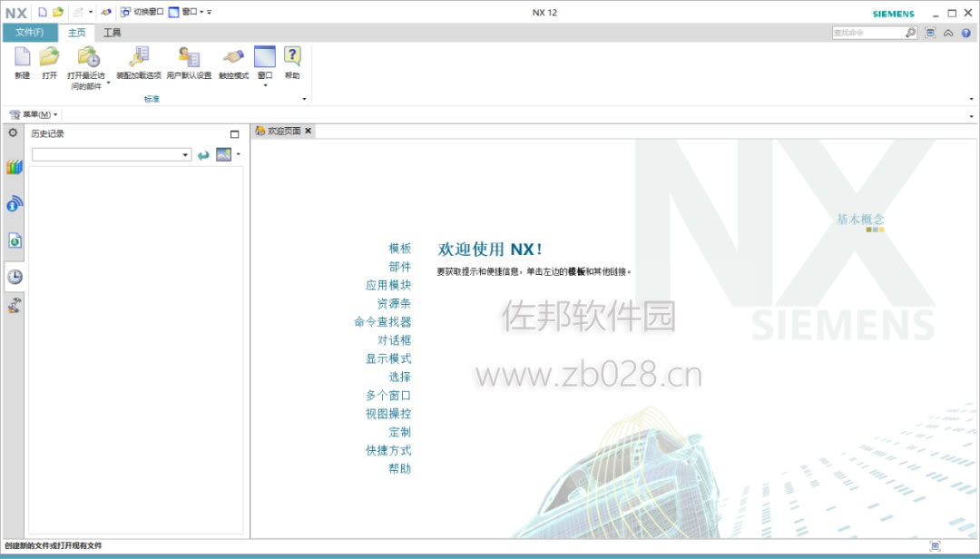Click the 命令查找器 link
Viewport: 980px width, 559px height.
tap(383, 322)
